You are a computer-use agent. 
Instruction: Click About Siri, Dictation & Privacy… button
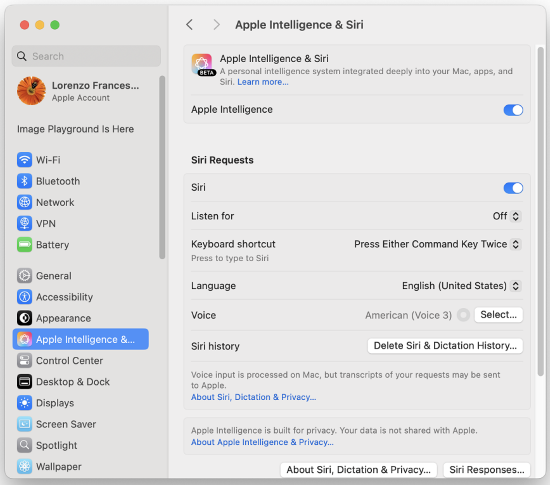click(358, 470)
